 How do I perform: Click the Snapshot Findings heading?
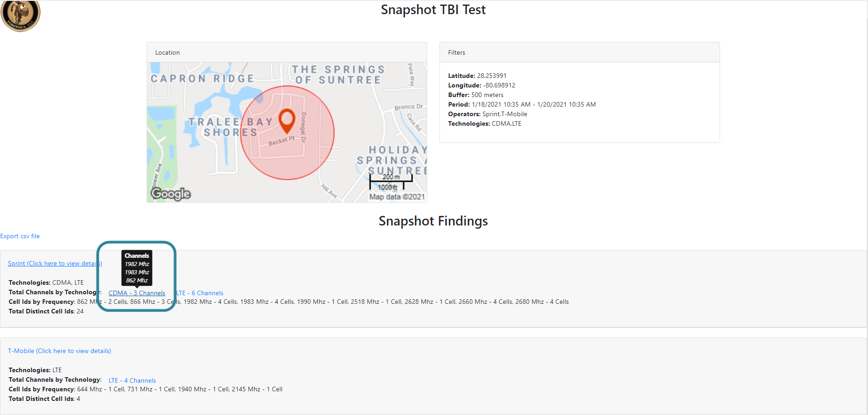coord(433,221)
